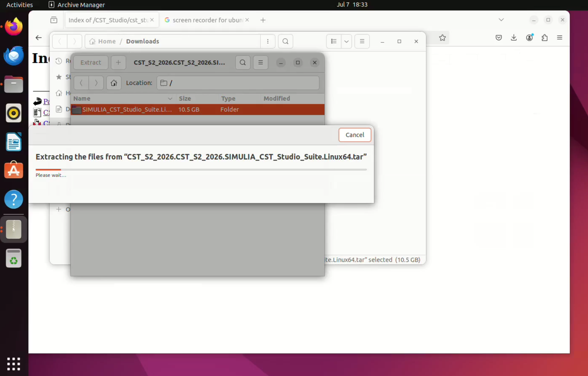Open Files from the dock
This screenshot has width=588, height=376.
[x=14, y=84]
